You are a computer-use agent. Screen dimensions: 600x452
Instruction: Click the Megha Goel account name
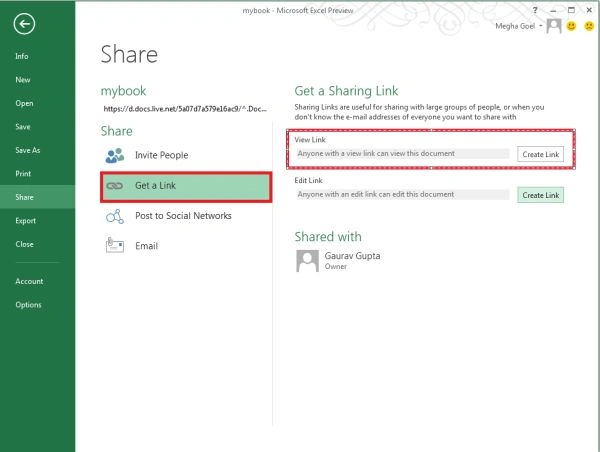[515, 26]
